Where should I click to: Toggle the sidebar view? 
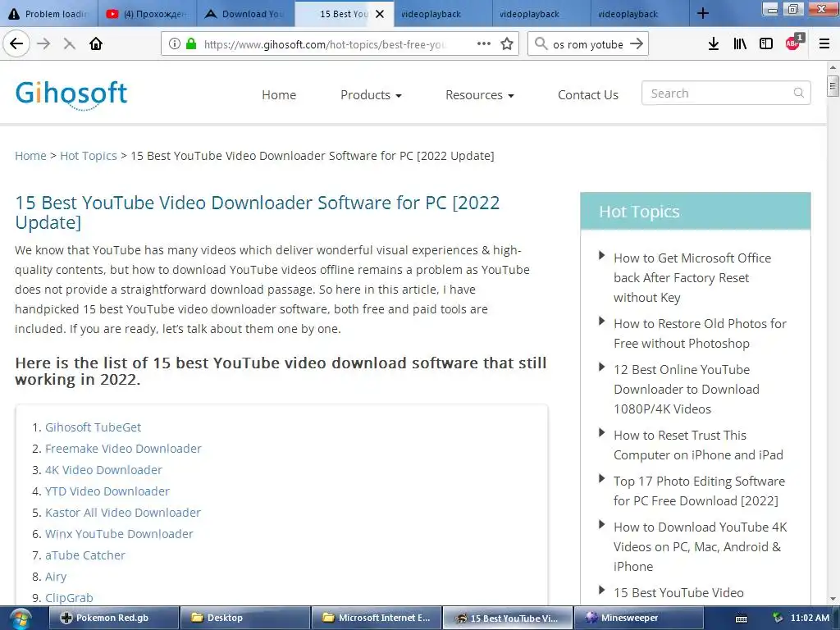click(766, 43)
